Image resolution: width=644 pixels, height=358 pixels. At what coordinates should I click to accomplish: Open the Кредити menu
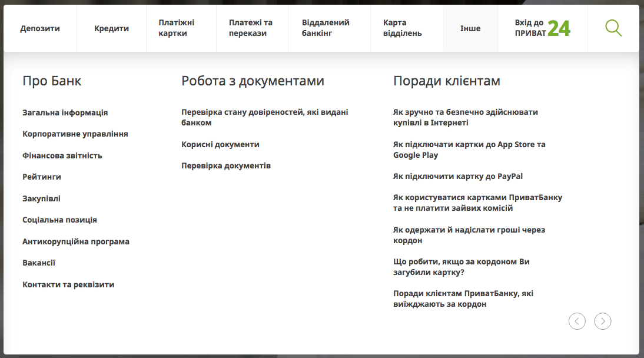pos(111,28)
